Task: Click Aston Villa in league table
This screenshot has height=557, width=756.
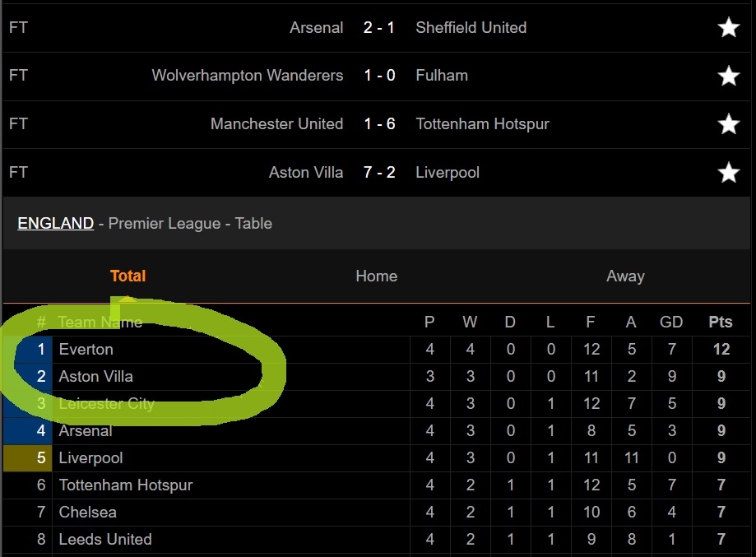Action: 95,377
